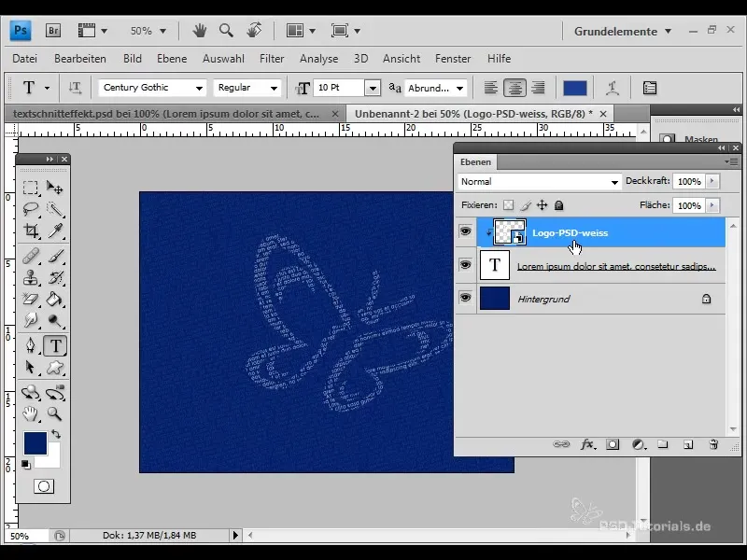Image resolution: width=747 pixels, height=560 pixels.
Task: Select the Paint Bucket tool
Action: [x=55, y=299]
